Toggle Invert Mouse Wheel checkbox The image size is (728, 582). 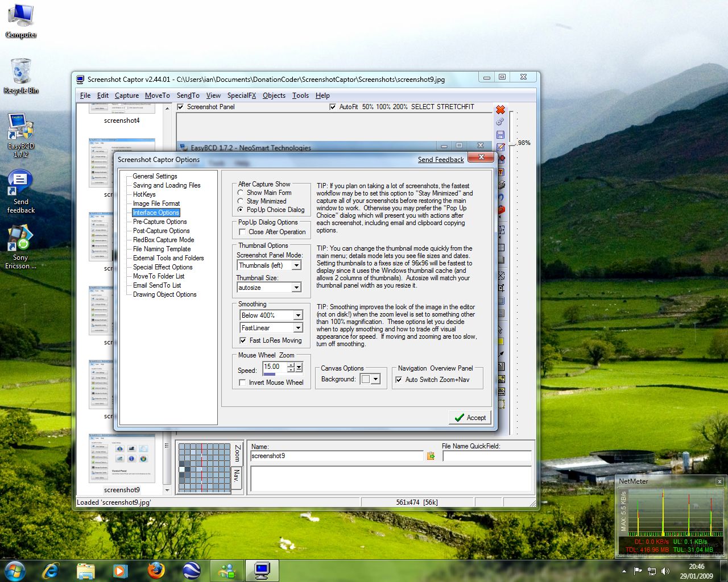(x=243, y=383)
